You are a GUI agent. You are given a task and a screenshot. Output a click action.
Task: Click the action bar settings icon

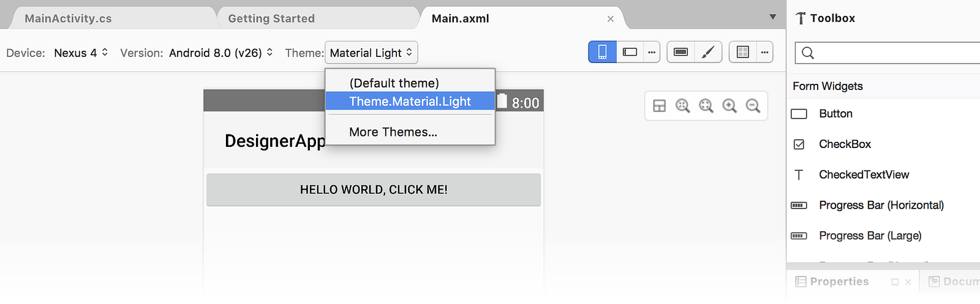point(680,52)
